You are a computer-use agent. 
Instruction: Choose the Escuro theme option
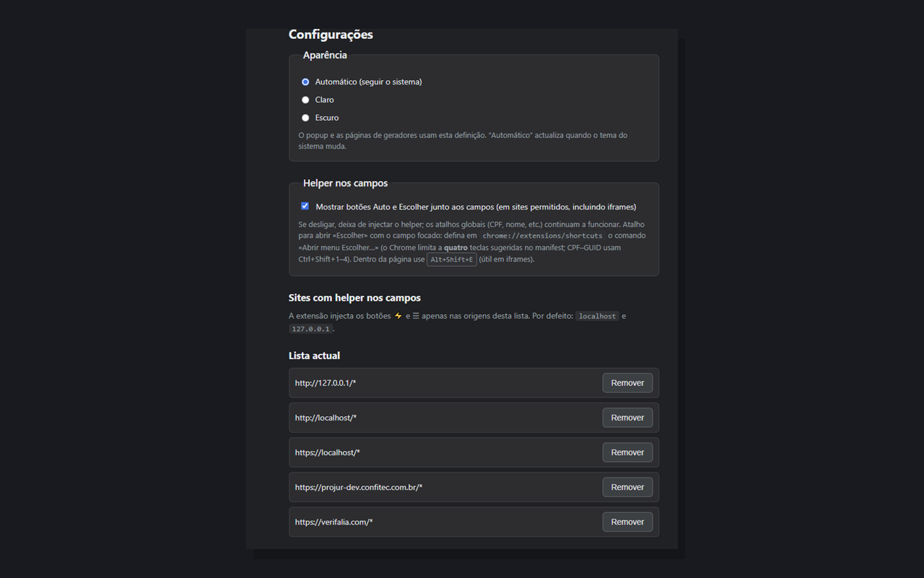click(305, 118)
